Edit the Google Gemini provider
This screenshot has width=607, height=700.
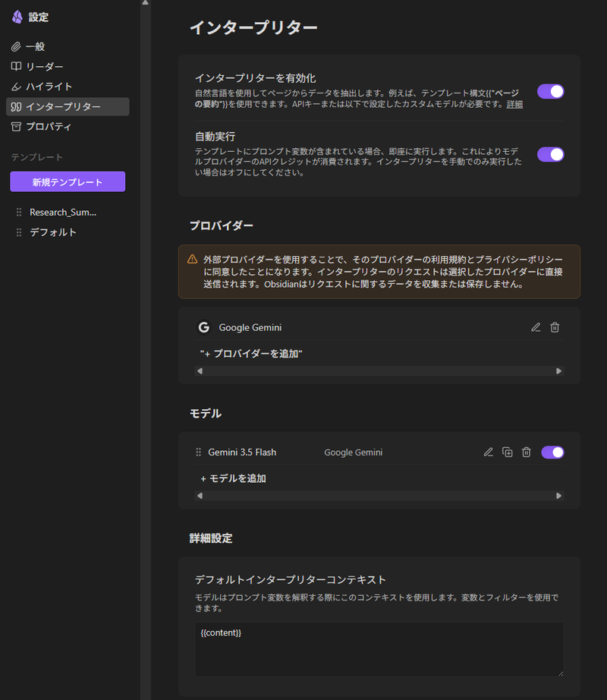(x=536, y=327)
